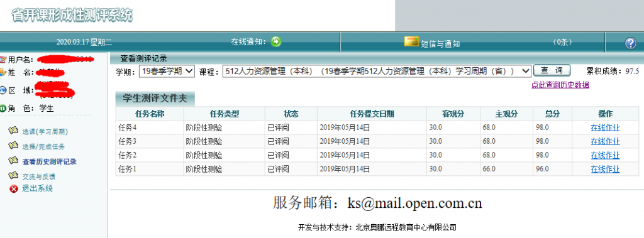Click the 96.0 total score for 任务1
The height and width of the screenshot is (238, 644).
tap(542, 169)
